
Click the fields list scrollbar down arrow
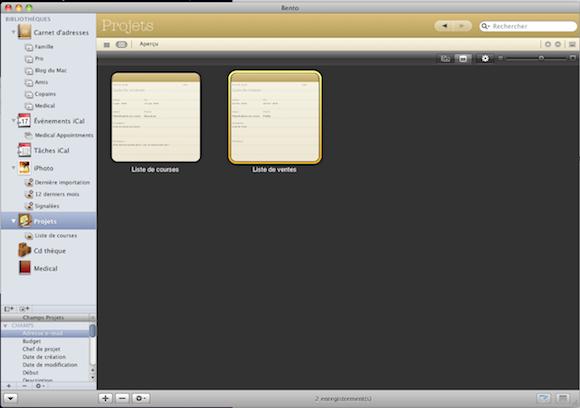coord(92,378)
